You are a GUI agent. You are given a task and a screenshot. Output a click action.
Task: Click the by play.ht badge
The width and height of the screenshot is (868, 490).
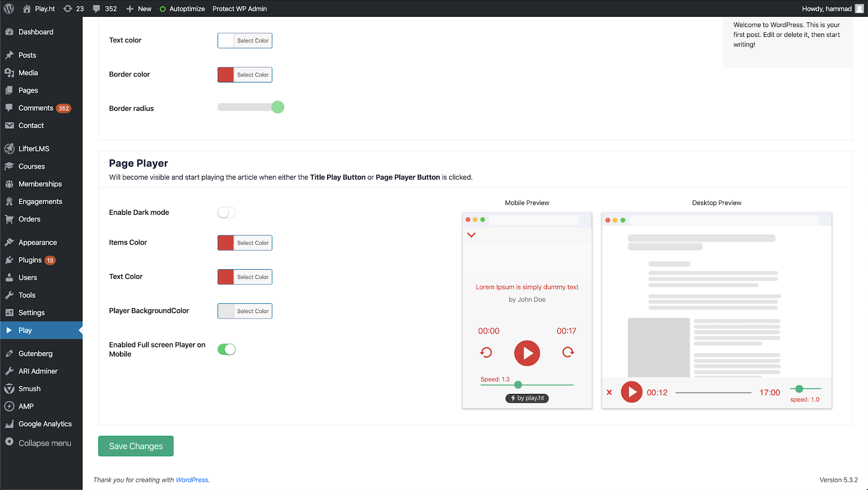coord(527,398)
